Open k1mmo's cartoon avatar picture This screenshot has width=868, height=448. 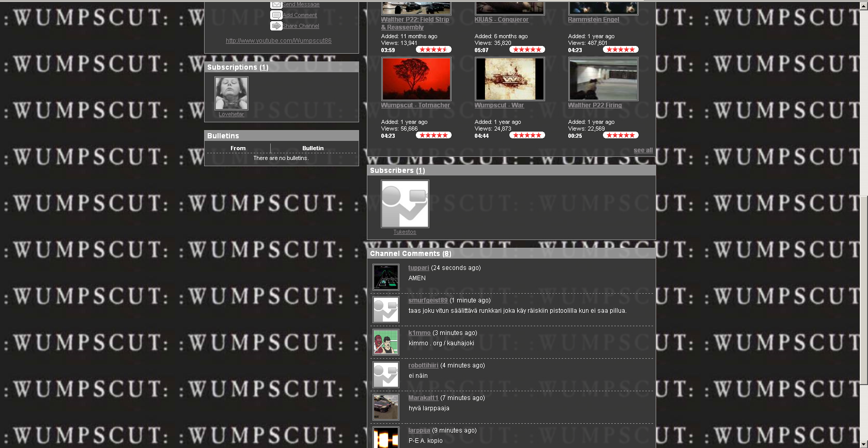(386, 342)
